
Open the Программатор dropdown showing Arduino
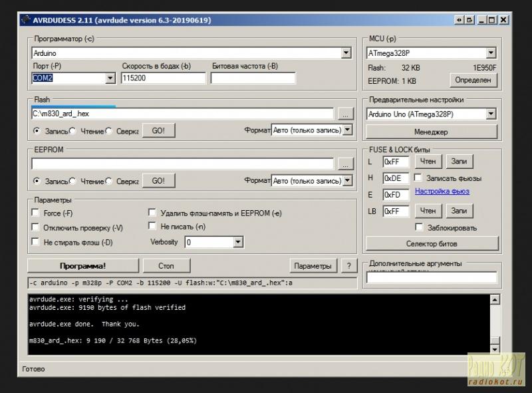click(x=346, y=53)
